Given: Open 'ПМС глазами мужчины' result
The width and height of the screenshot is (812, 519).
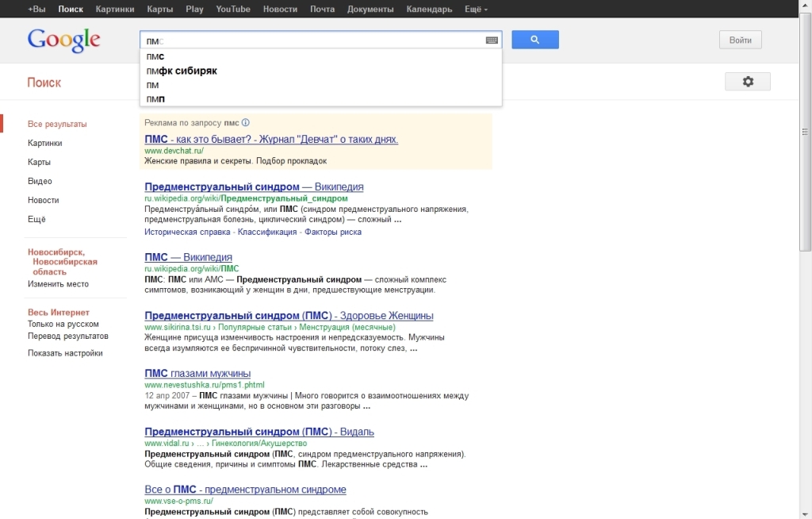Looking at the screenshot, I should [x=197, y=373].
